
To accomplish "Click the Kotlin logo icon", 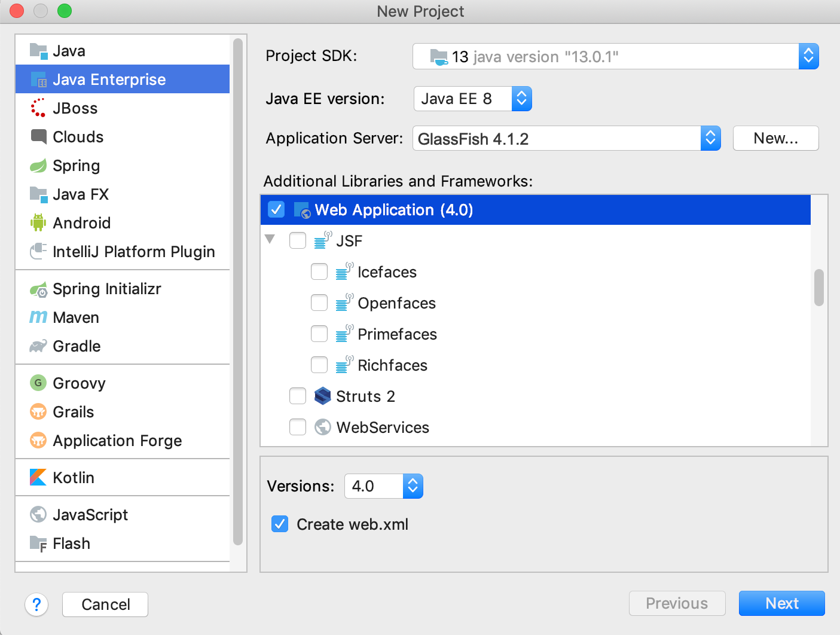I will pyautogui.click(x=38, y=477).
